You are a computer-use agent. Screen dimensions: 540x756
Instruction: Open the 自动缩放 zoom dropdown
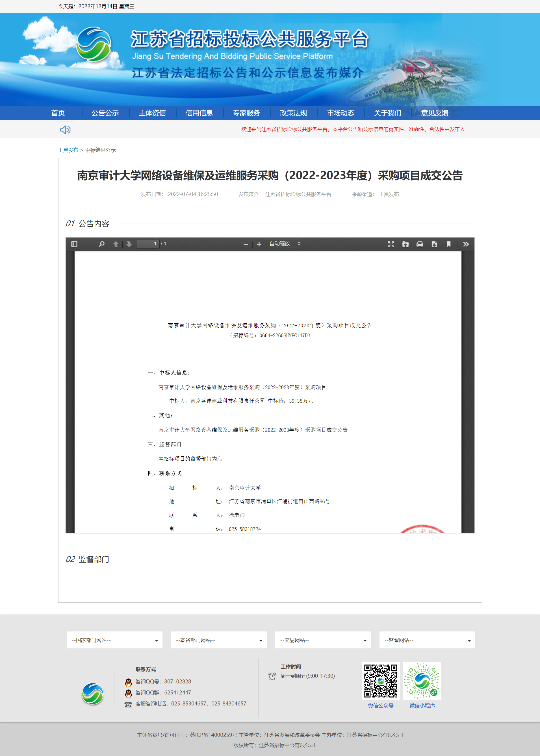point(285,244)
